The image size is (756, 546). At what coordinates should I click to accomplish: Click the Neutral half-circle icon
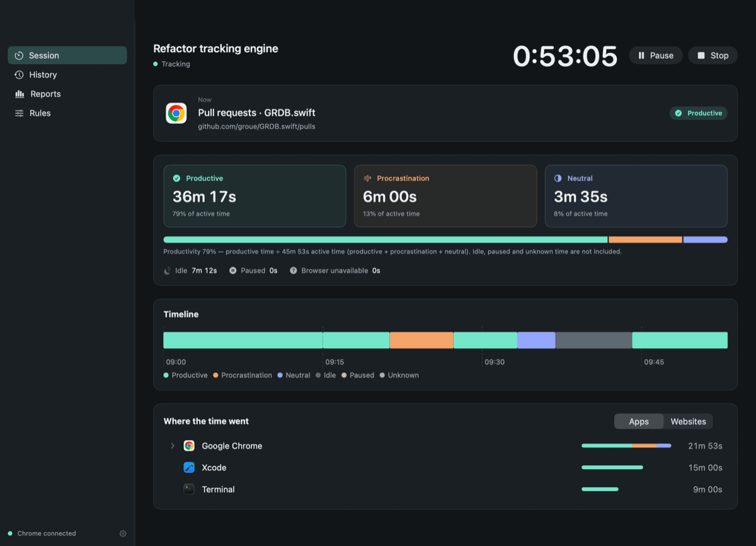pos(558,178)
